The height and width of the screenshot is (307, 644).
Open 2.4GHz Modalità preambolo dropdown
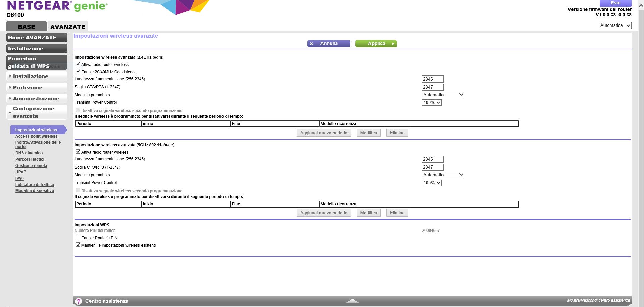[x=443, y=95]
